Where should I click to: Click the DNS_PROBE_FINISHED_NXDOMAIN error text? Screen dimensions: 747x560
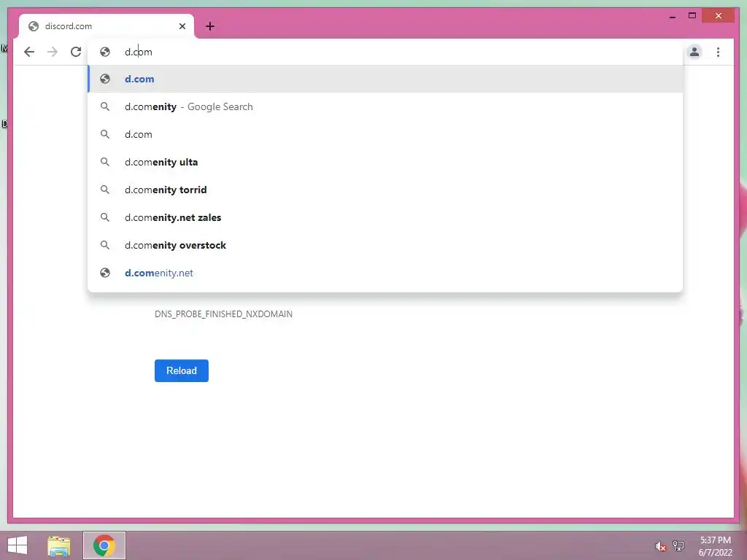click(x=223, y=314)
